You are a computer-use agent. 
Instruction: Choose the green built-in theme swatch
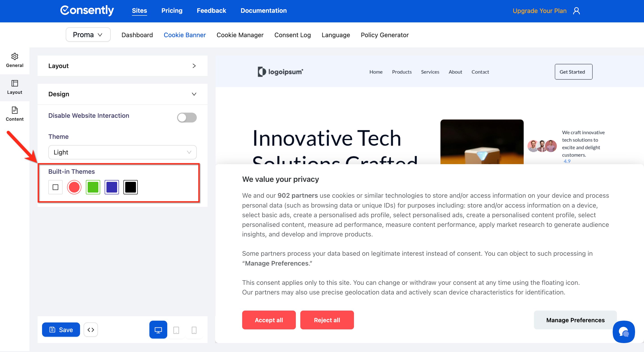click(93, 187)
